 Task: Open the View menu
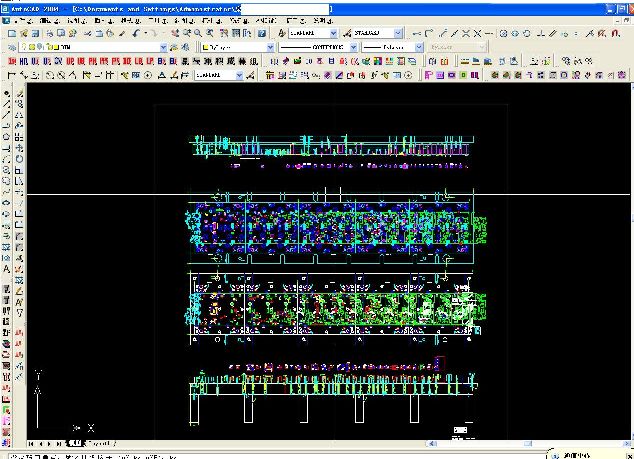tap(77, 20)
